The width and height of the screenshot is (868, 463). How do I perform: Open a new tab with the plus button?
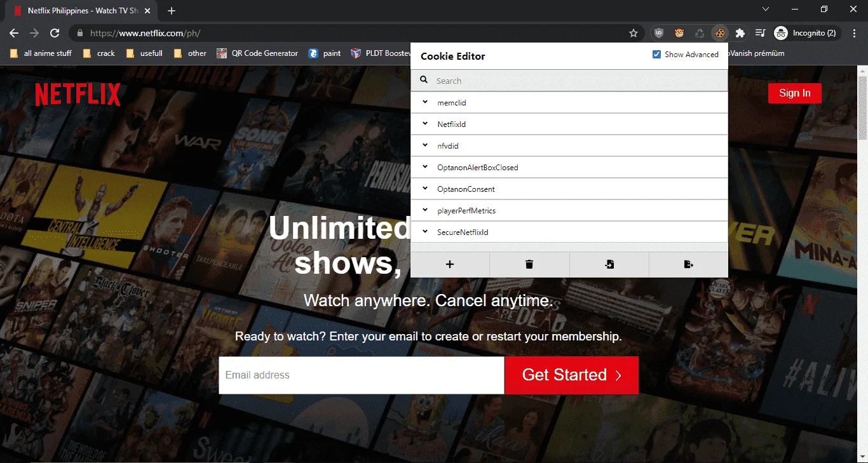172,11
